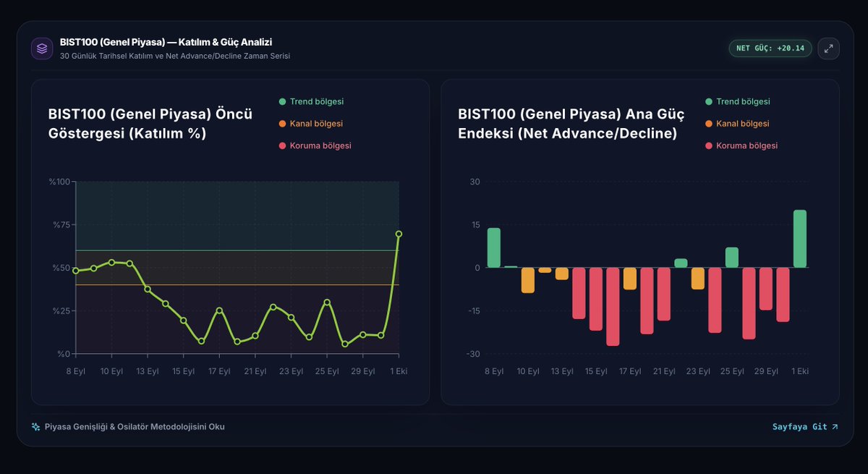Viewport: 868px width, 474px height.
Task: Click green dot swatch of Trend bölgesi, left chart
Action: [x=282, y=102]
